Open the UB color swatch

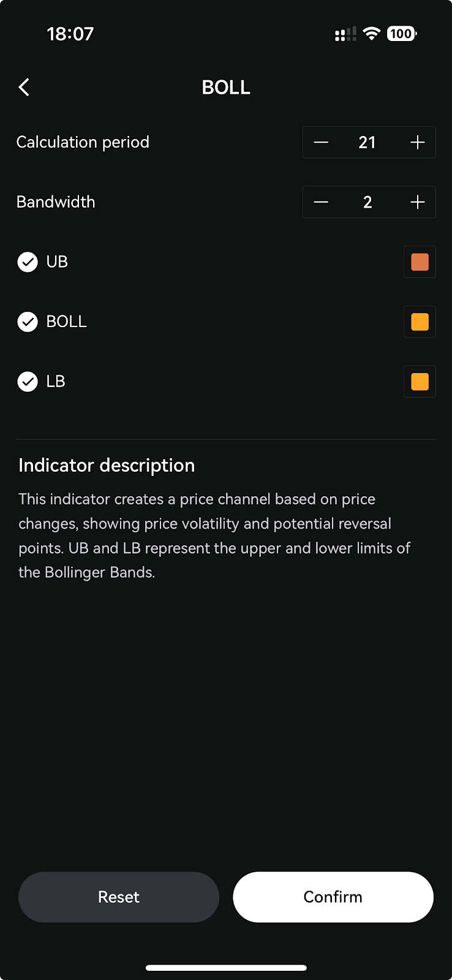tap(420, 262)
